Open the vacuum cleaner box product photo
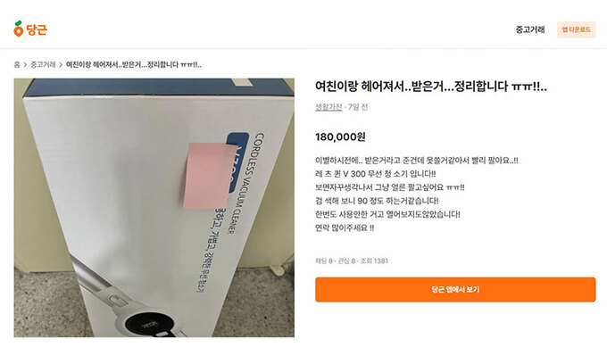 pyautogui.click(x=154, y=208)
